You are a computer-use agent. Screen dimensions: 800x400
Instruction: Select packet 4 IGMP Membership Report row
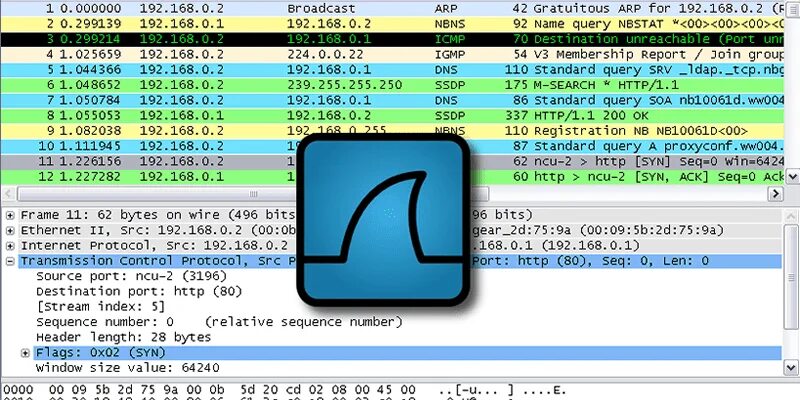[x=392, y=55]
